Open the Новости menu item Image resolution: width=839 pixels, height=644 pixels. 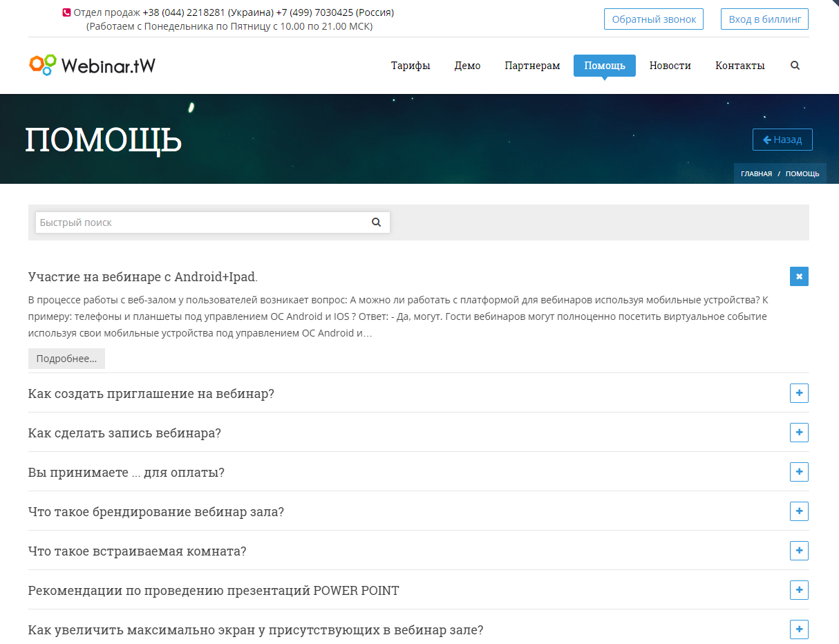(x=670, y=66)
